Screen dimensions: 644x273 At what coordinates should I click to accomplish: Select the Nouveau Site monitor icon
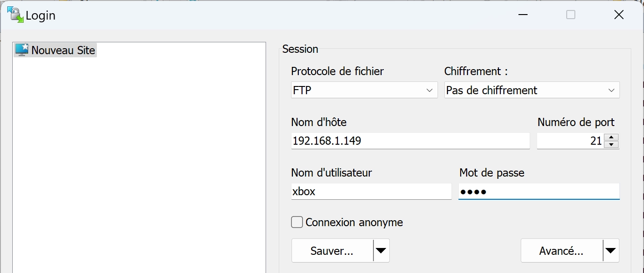pyautogui.click(x=22, y=50)
